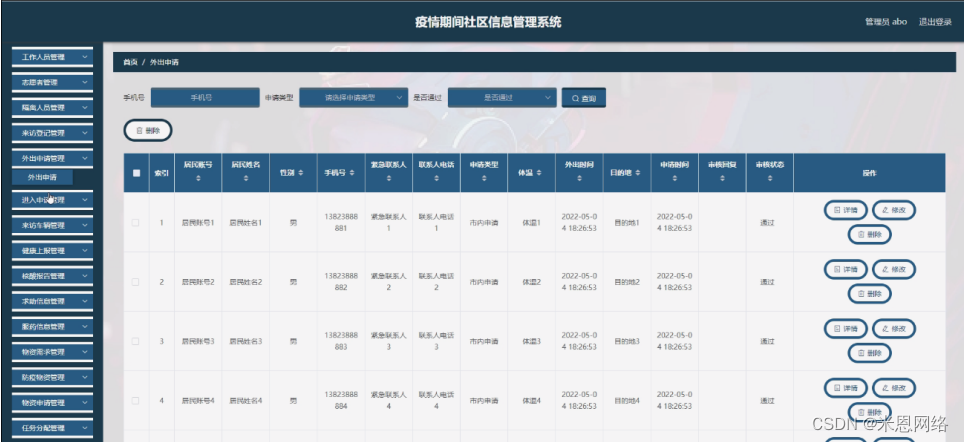The height and width of the screenshot is (442, 964).
Task: Check the box for row 居民账号4
Action: [x=136, y=401]
